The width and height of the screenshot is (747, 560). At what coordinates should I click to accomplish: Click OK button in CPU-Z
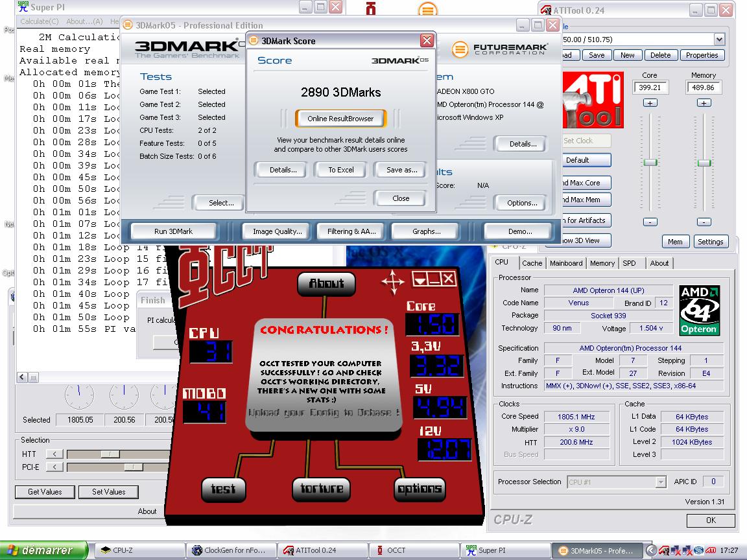(710, 520)
